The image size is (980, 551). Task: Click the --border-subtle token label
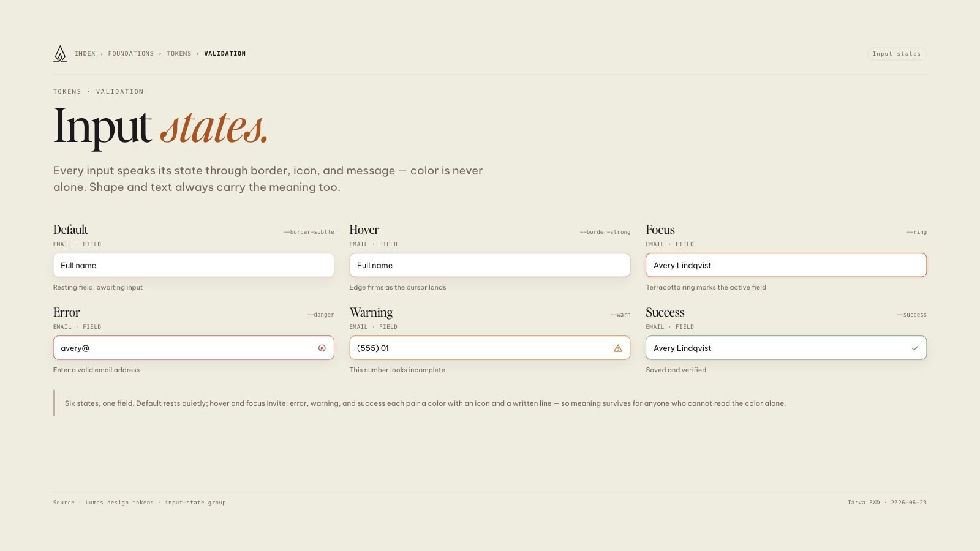309,232
